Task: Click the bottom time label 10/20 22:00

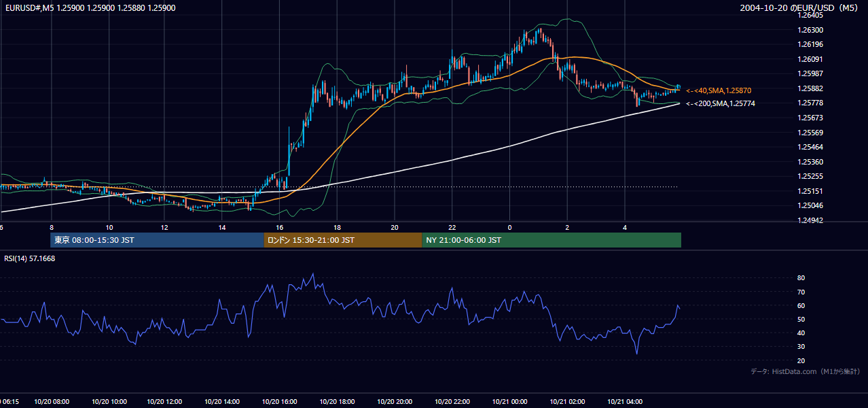Action: [x=452, y=402]
